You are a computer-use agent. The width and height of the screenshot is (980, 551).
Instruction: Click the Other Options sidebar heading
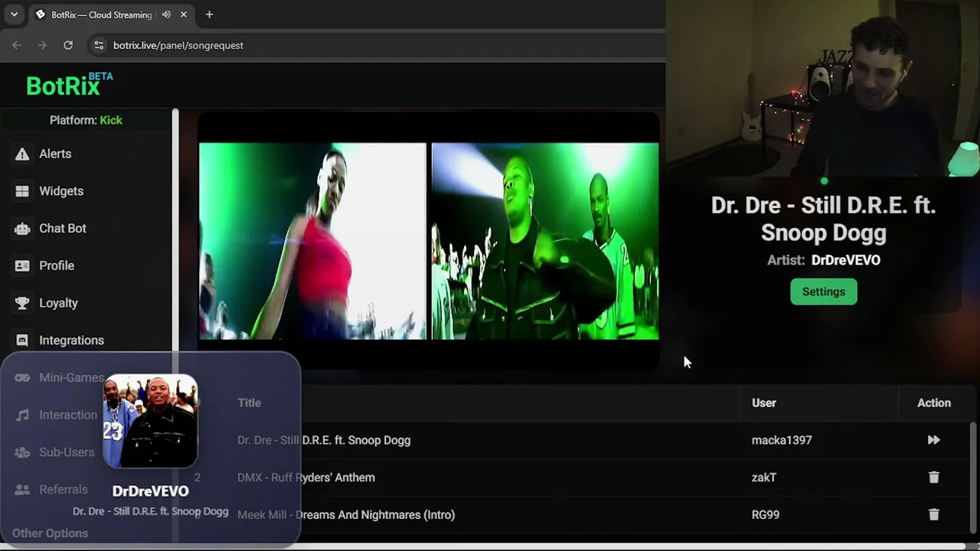coord(50,533)
